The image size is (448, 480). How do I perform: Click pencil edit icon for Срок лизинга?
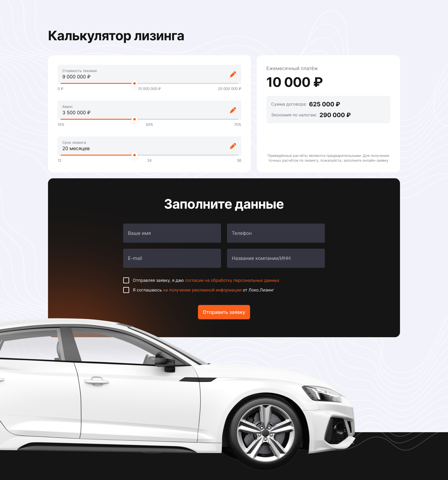click(x=233, y=146)
